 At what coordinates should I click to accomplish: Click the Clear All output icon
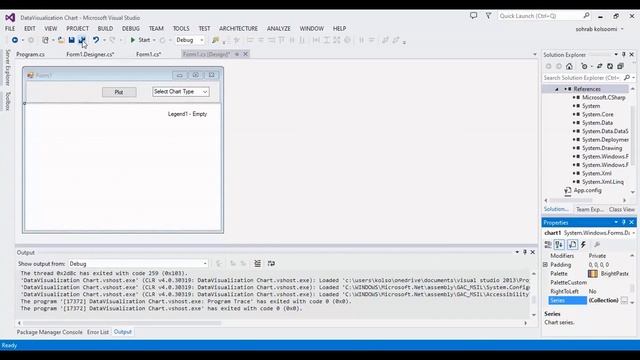(x=258, y=264)
